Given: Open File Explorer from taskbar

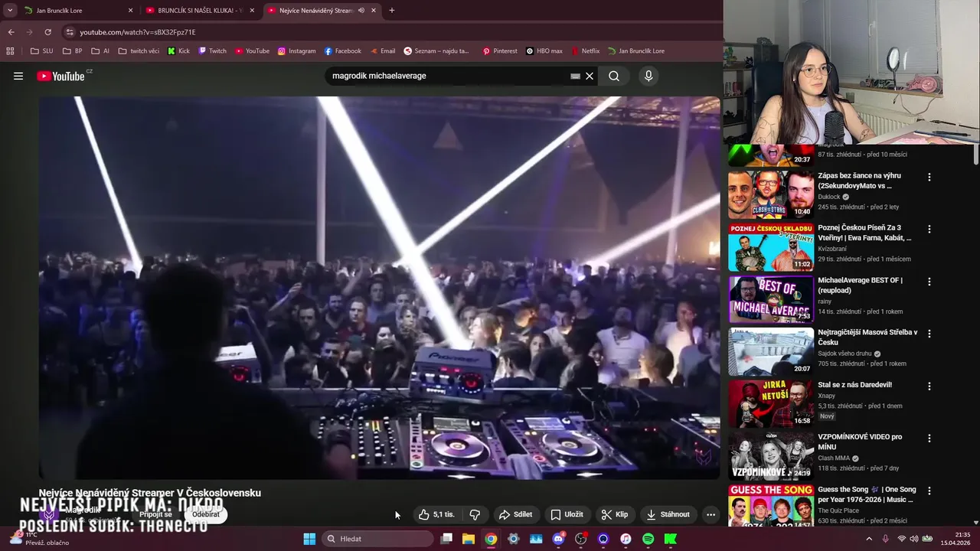Looking at the screenshot, I should [469, 539].
